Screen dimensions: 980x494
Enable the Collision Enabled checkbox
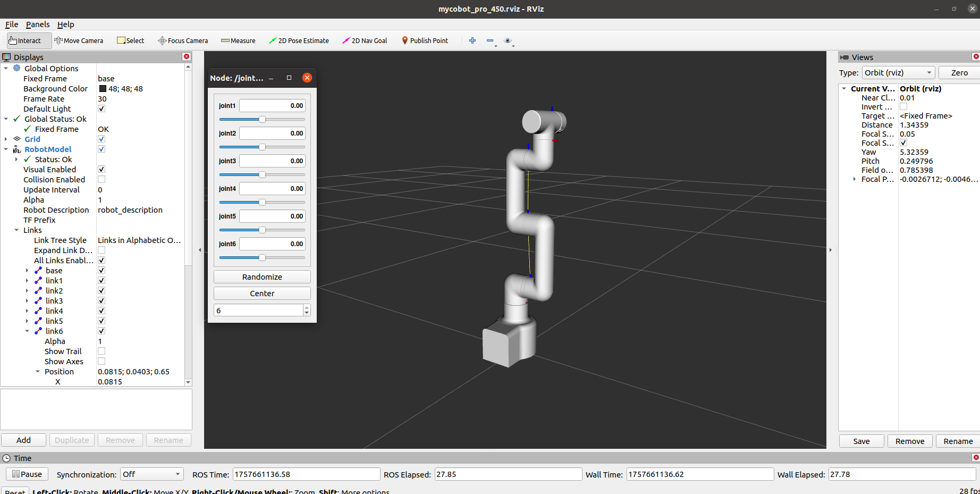pos(102,180)
